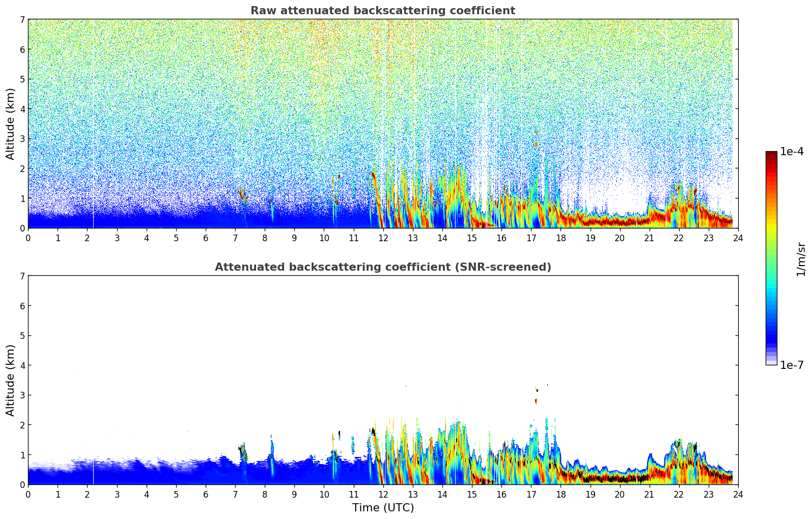Click time tick "21" under the raw plot

(x=649, y=238)
